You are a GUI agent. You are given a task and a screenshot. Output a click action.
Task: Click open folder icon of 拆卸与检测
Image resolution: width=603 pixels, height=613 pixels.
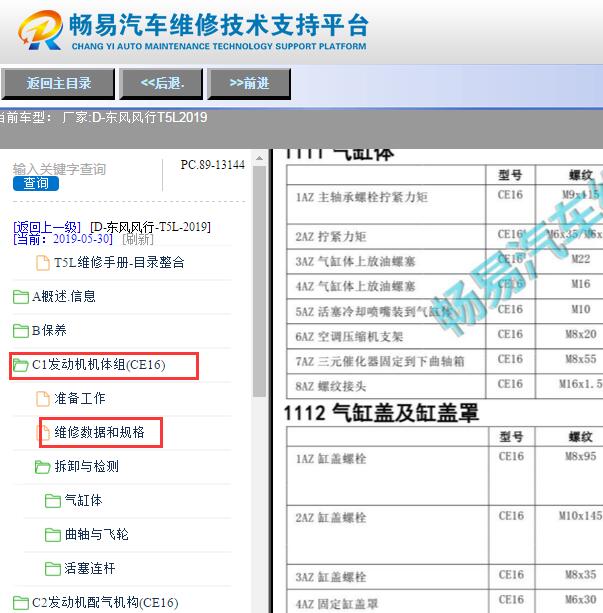coord(43,467)
